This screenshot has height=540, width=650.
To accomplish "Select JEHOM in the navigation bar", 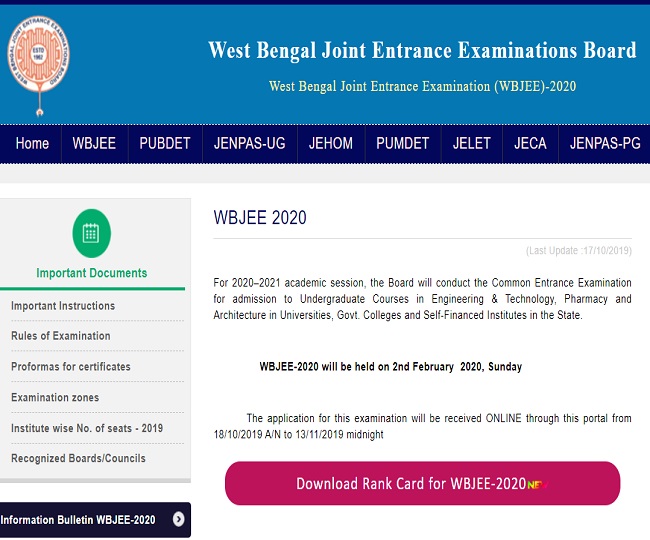I will tap(331, 143).
